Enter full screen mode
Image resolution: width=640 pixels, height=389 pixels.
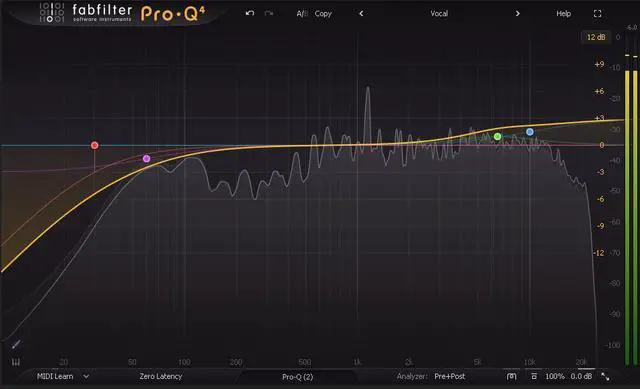point(598,13)
